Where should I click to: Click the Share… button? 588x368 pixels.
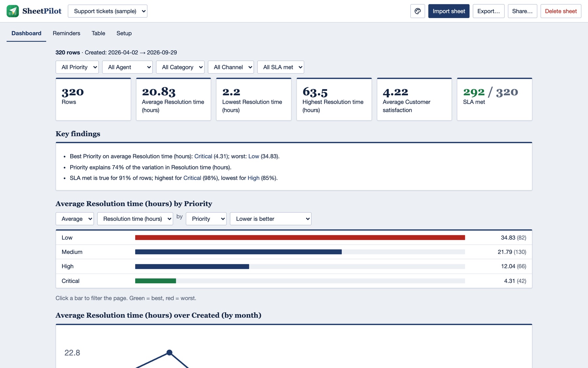pos(522,11)
